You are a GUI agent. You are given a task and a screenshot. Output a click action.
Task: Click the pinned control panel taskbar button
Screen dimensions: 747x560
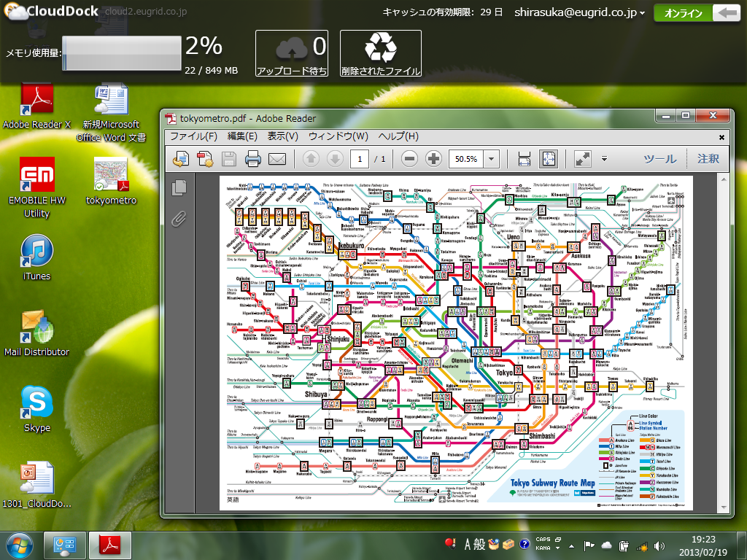[x=65, y=545]
